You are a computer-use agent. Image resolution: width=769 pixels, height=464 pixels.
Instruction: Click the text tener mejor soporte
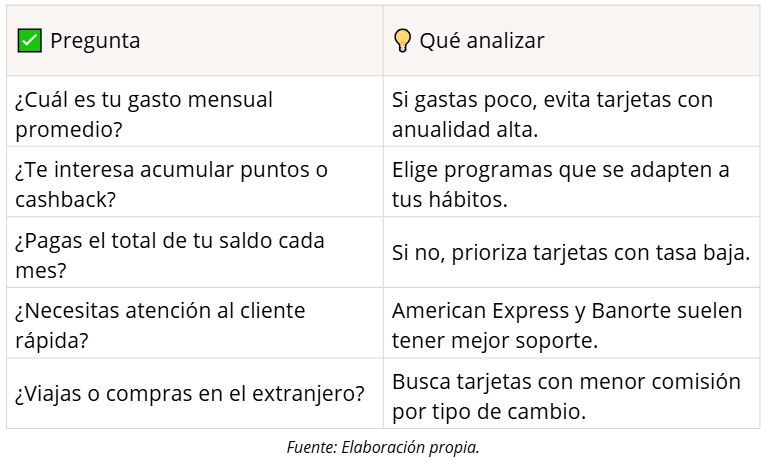(494, 340)
